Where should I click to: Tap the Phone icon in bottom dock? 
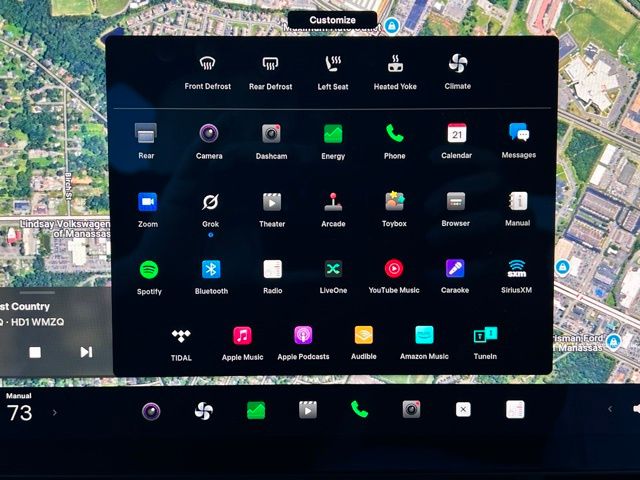pos(359,409)
